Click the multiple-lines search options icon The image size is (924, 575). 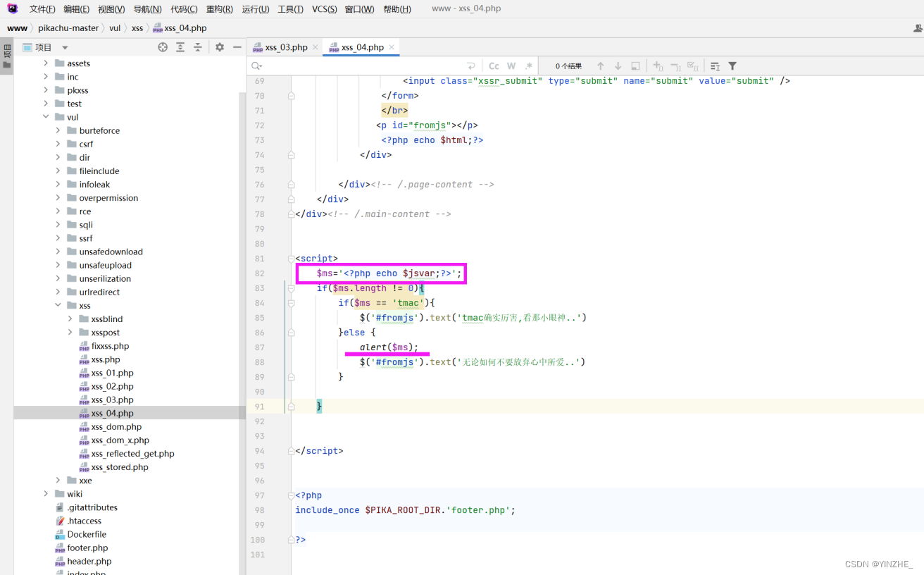click(x=715, y=66)
